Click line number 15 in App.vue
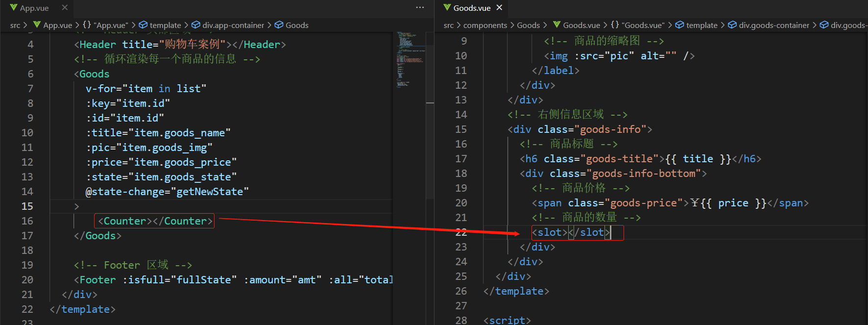Screen dimensions: 868x325 coord(27,206)
